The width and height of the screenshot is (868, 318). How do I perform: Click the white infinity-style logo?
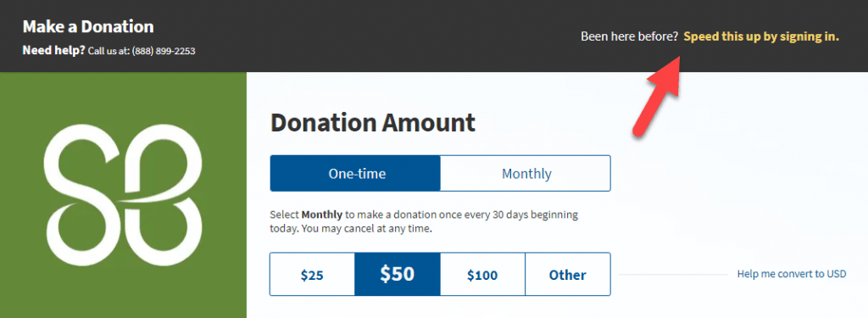[123, 193]
